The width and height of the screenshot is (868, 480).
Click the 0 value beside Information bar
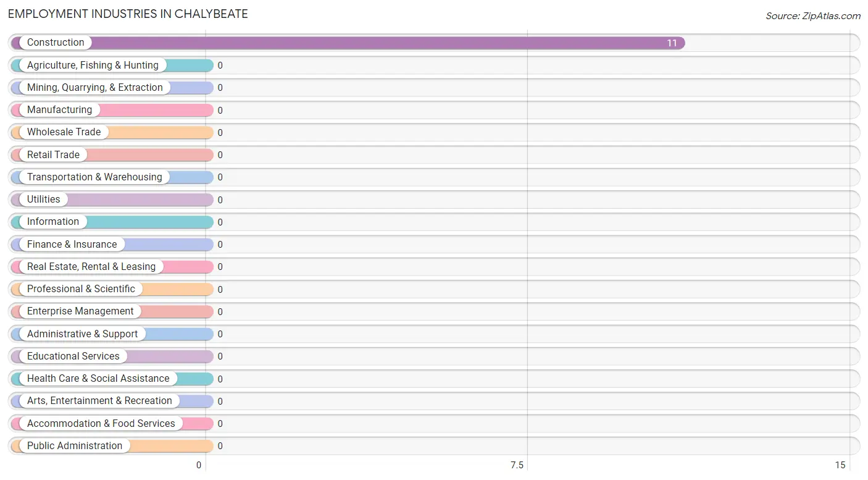(x=220, y=222)
